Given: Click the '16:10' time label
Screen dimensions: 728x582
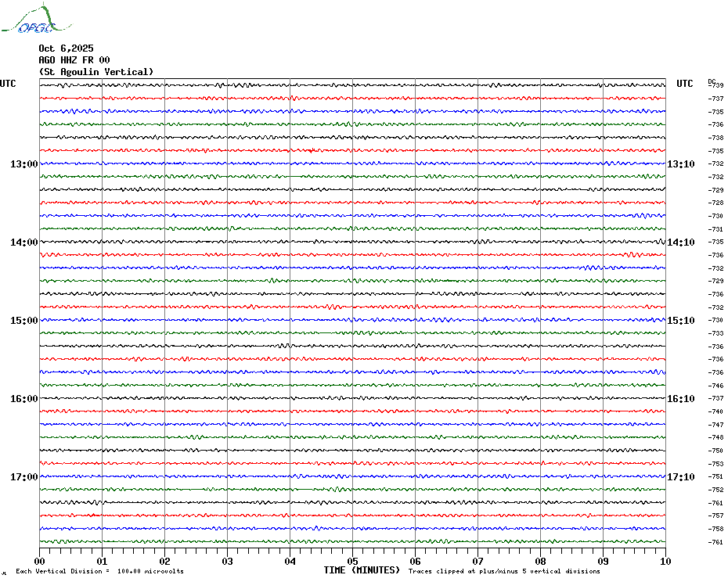Looking at the screenshot, I should (x=681, y=399).
